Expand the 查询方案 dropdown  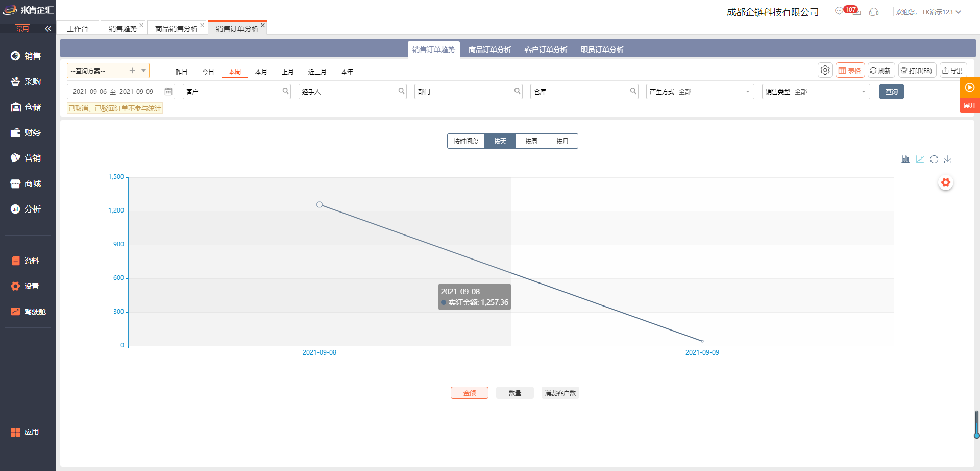click(x=144, y=70)
